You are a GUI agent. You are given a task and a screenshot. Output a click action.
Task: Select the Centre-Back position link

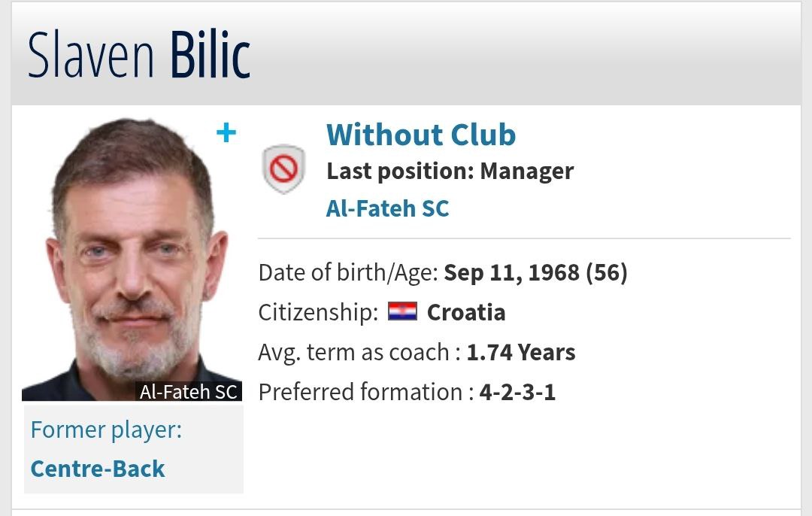coord(98,469)
